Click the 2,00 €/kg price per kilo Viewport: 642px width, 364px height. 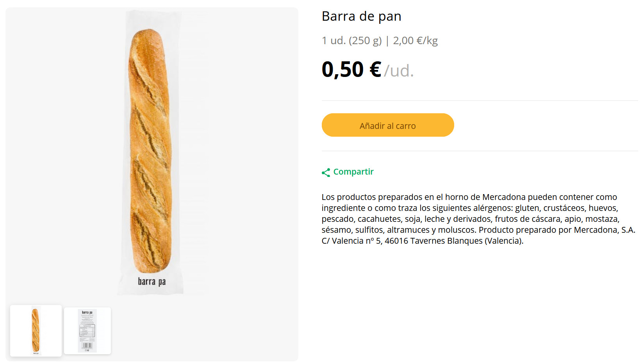coord(415,41)
